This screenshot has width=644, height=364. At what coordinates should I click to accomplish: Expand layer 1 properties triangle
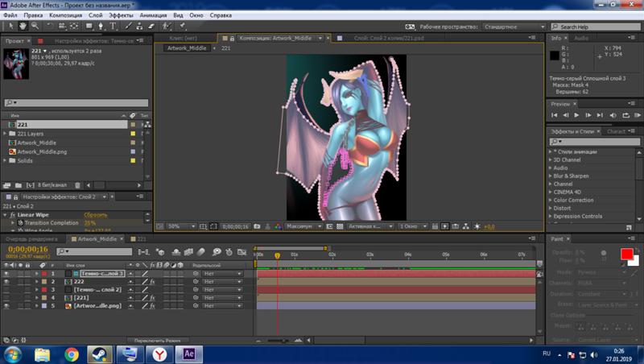tap(36, 274)
